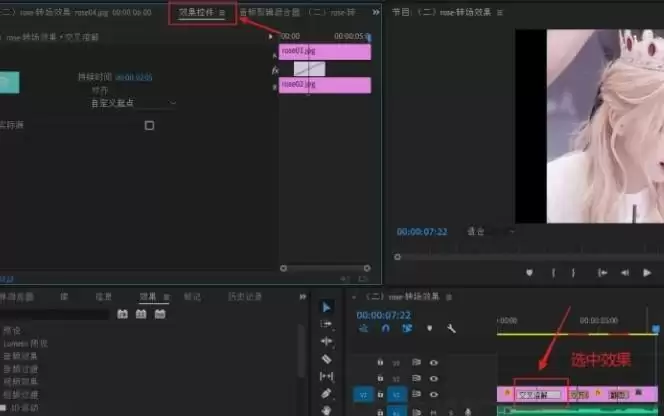Expand the overflow panel tabs chevron
This screenshot has width=664, height=416.
tap(376, 13)
